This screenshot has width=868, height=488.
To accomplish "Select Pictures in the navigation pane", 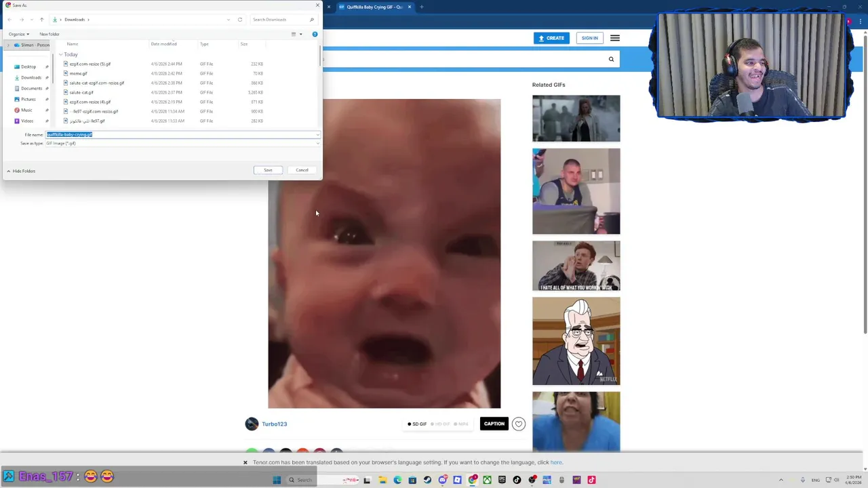I will 28,99.
